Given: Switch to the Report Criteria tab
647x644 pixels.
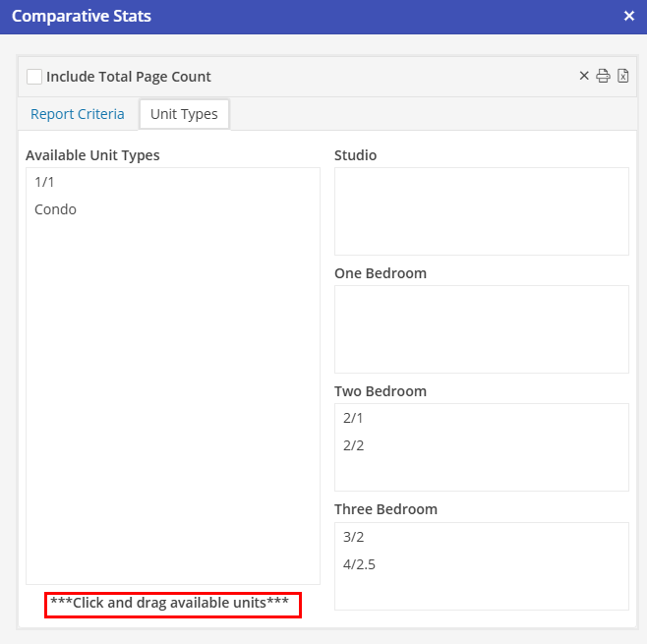Looking at the screenshot, I should pyautogui.click(x=78, y=114).
